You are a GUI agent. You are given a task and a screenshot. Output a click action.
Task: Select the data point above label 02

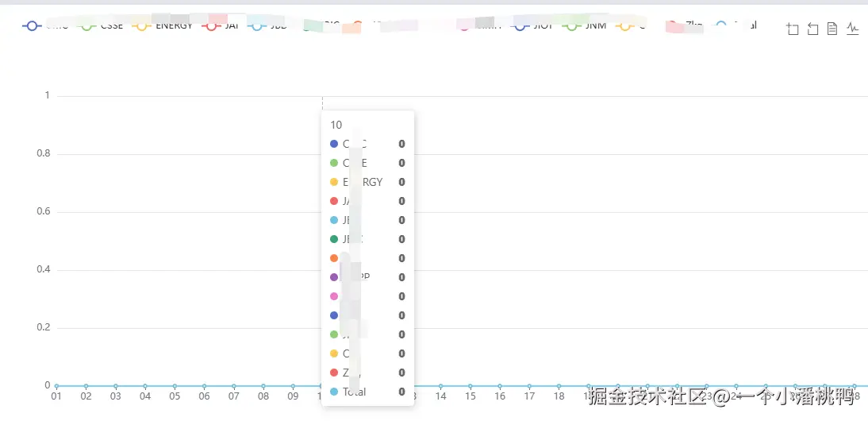click(86, 386)
